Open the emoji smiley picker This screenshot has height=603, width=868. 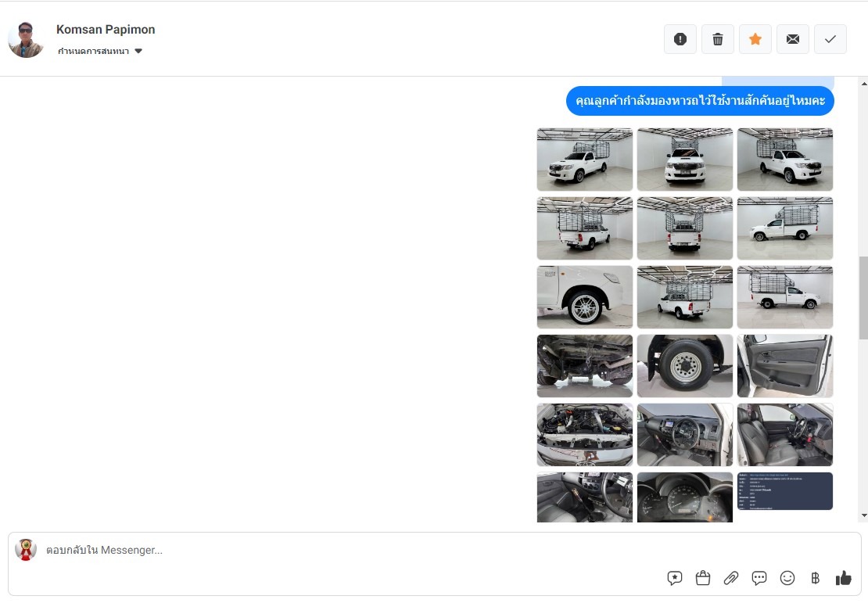(787, 578)
